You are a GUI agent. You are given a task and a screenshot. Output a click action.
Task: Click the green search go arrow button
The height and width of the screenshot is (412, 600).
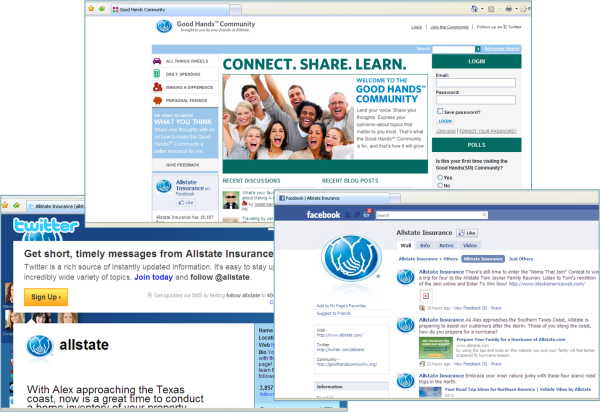pos(478,49)
